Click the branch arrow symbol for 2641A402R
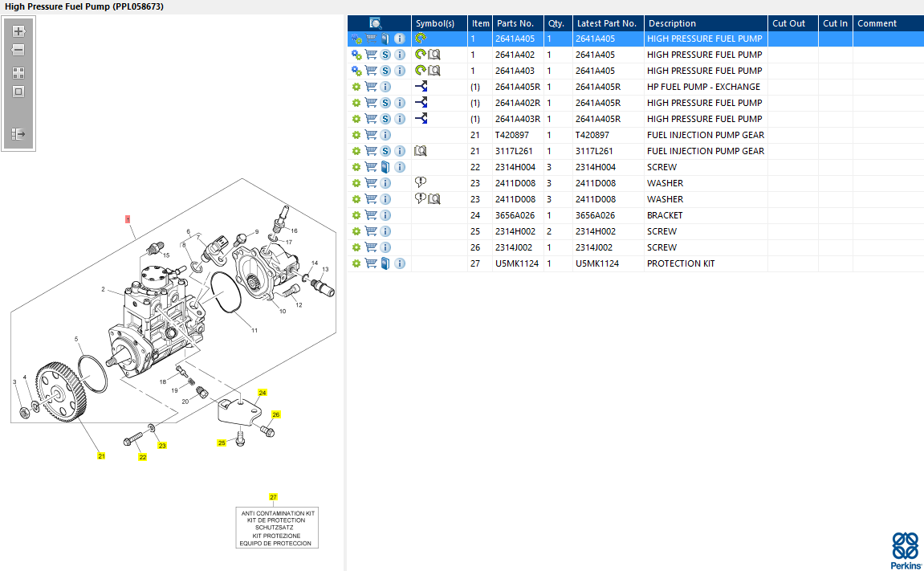 421,103
